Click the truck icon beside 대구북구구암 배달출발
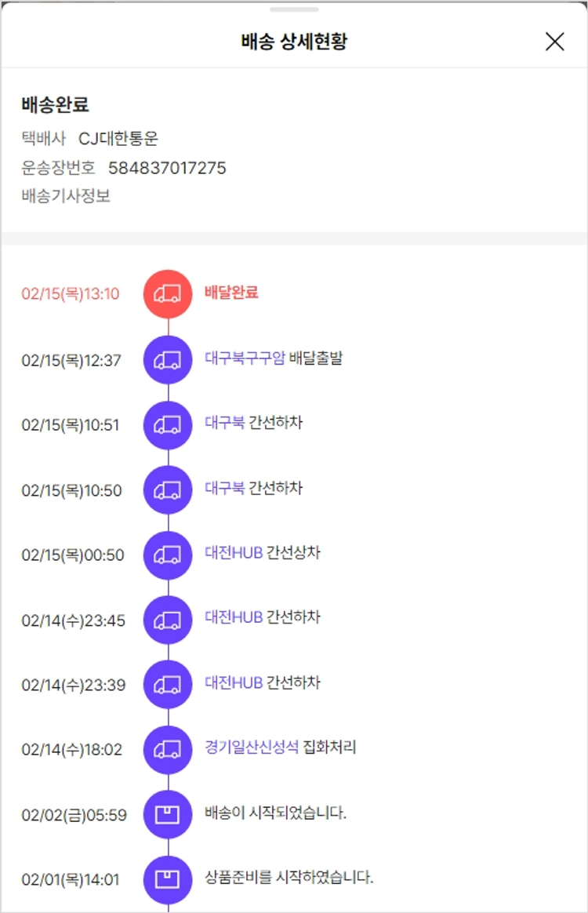 [168, 360]
